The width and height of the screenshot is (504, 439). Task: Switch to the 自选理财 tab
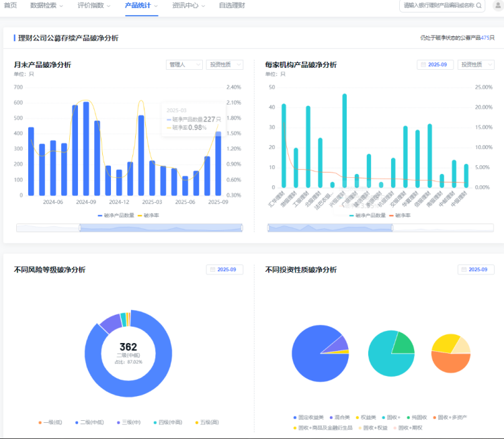[x=231, y=5]
